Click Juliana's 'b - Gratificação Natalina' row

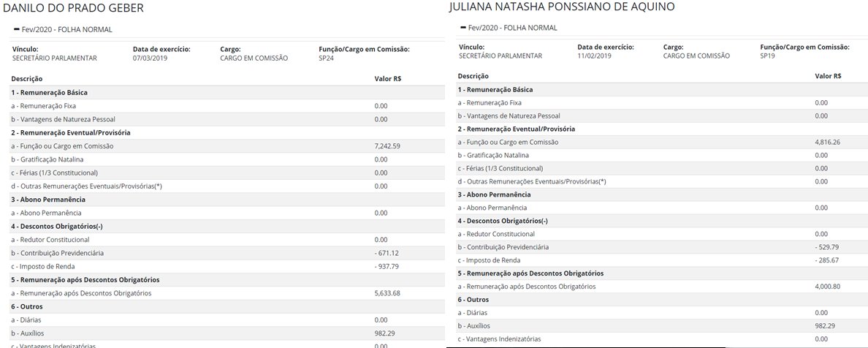[663, 155]
